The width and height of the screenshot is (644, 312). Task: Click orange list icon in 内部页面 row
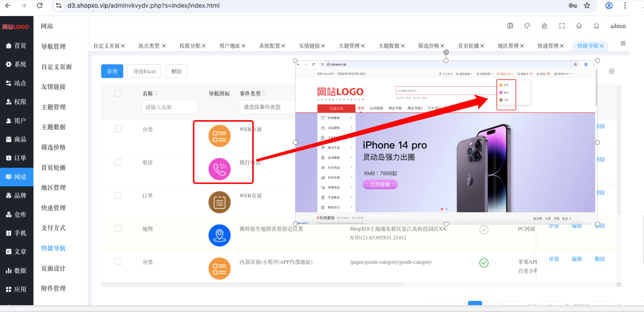[220, 268]
